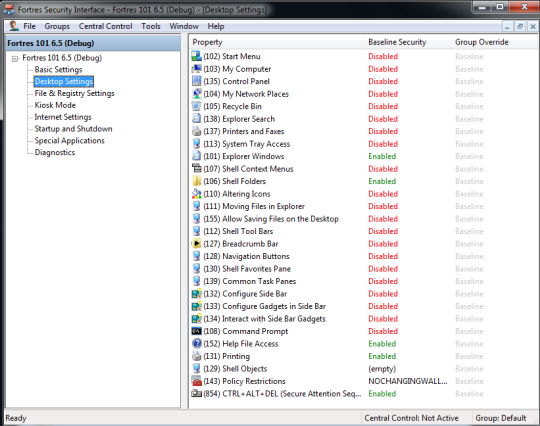Select Diagnostics in the tree
The height and width of the screenshot is (426, 540).
(x=55, y=152)
